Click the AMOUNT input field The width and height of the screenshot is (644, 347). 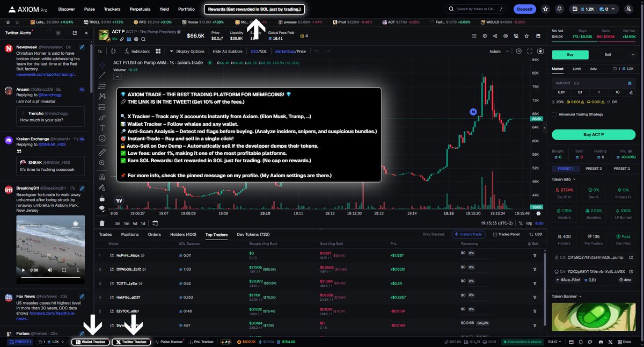(x=593, y=83)
